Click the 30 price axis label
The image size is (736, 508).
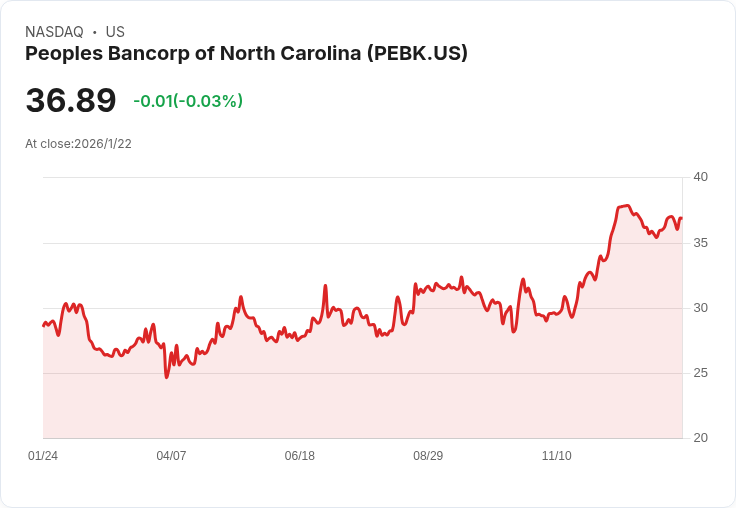[x=700, y=308]
